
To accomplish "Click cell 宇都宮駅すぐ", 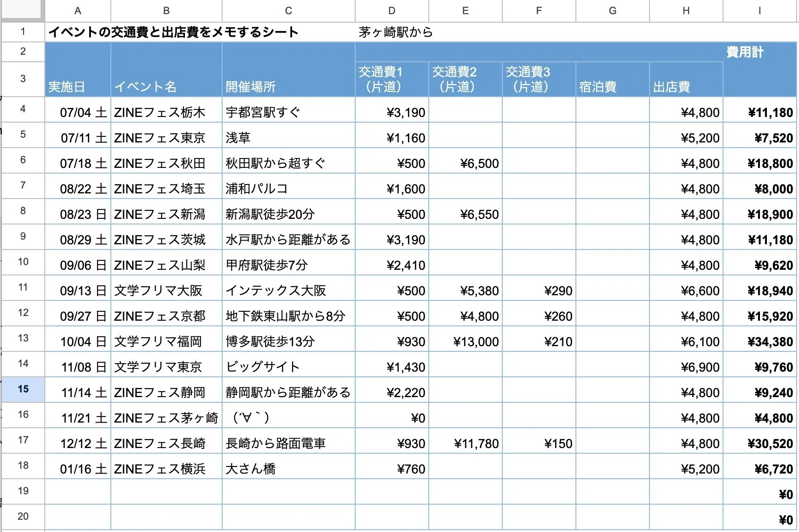I will (x=289, y=110).
